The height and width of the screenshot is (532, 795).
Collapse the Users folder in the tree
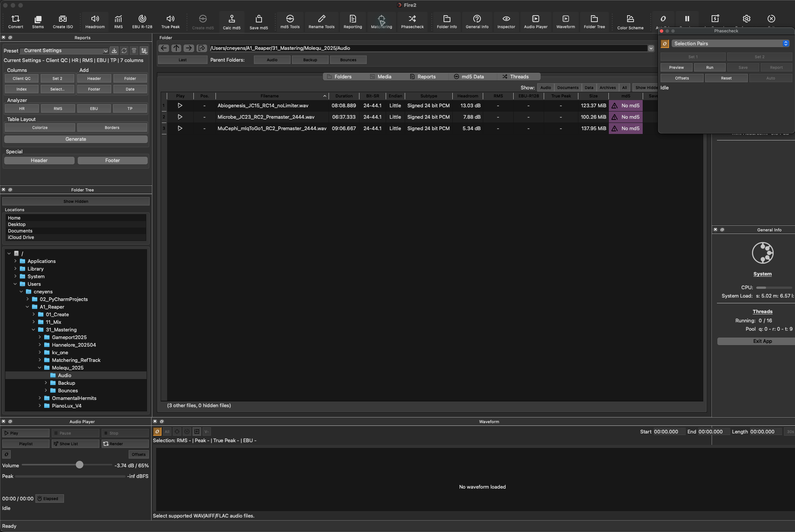(15, 284)
